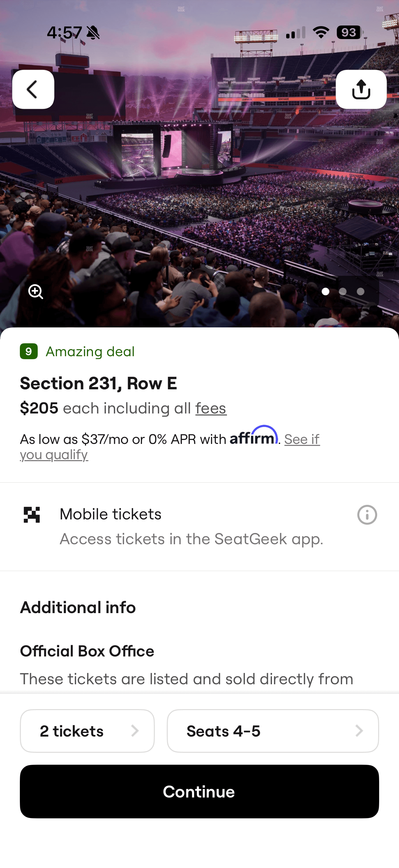Screen dimensions: 399x868
Task: Tap the chevron beside Seats 4-5
Action: (359, 731)
